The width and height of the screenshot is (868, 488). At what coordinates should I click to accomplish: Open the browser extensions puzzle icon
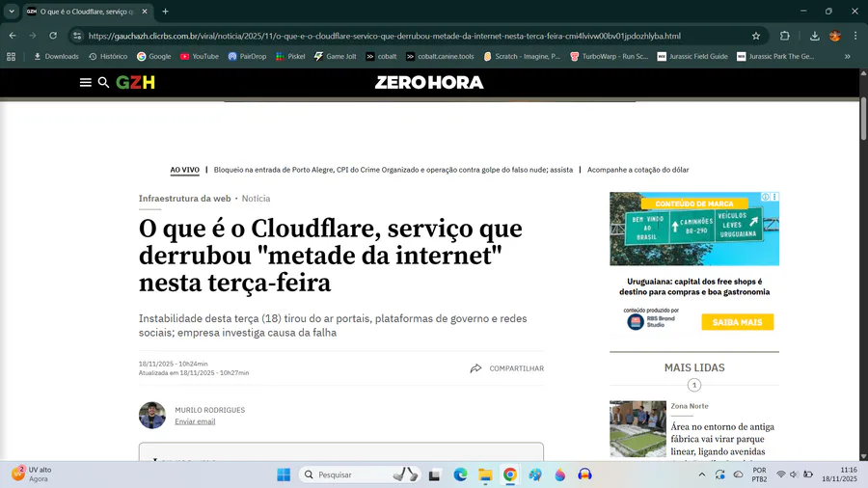click(784, 36)
